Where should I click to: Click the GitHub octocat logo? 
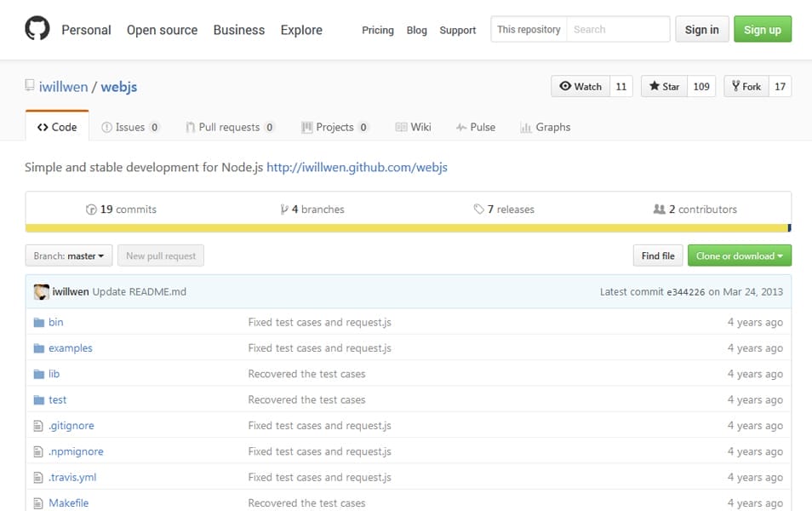coord(35,27)
